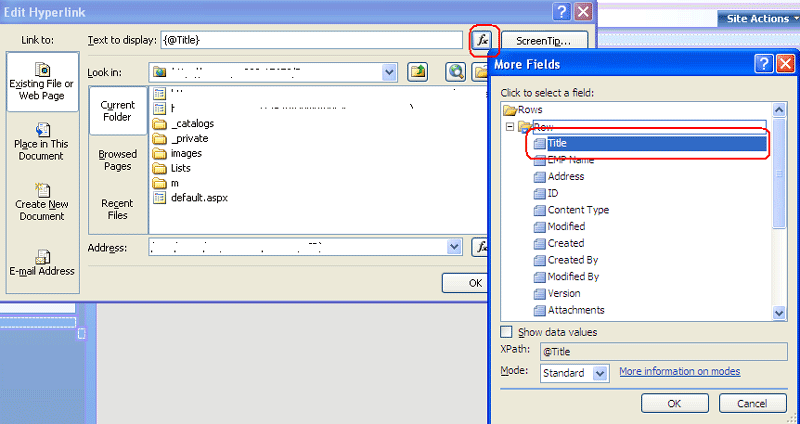Image resolution: width=800 pixels, height=424 pixels.
Task: Select the Place in This Document option
Action: point(42,142)
